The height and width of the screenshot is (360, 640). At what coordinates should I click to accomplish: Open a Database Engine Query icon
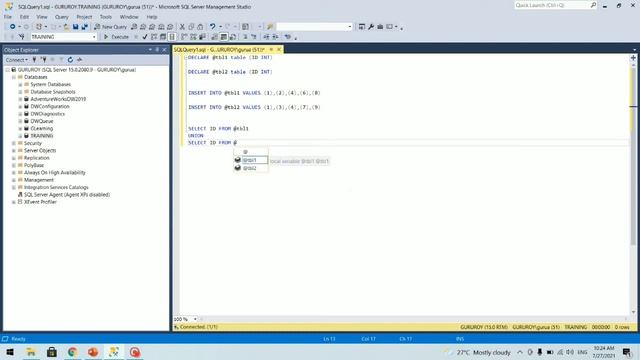click(134, 27)
